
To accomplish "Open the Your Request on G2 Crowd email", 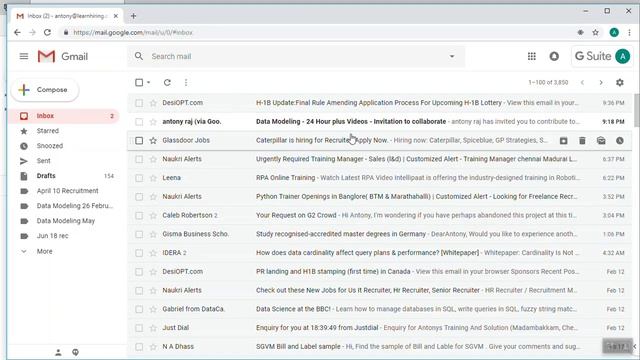I will point(380,216).
